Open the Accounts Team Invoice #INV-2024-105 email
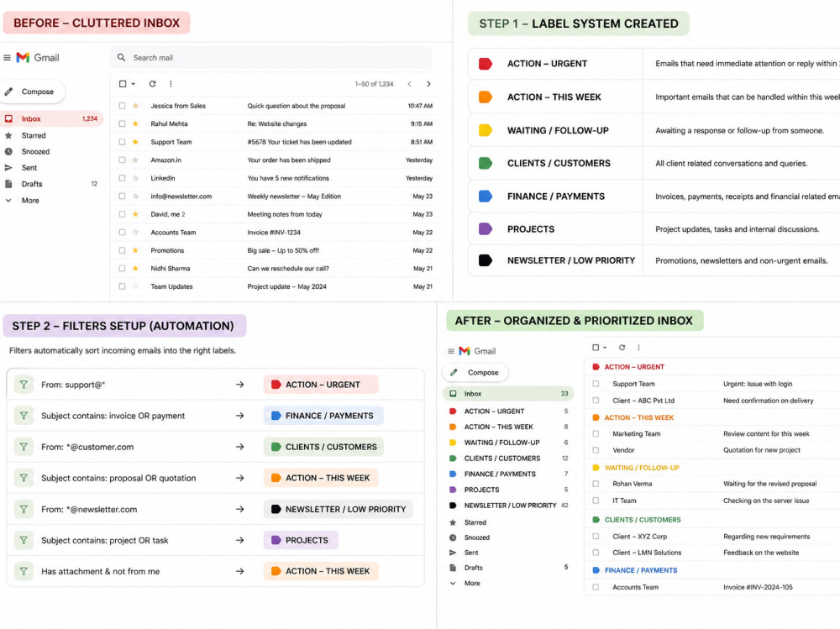 [x=712, y=587]
